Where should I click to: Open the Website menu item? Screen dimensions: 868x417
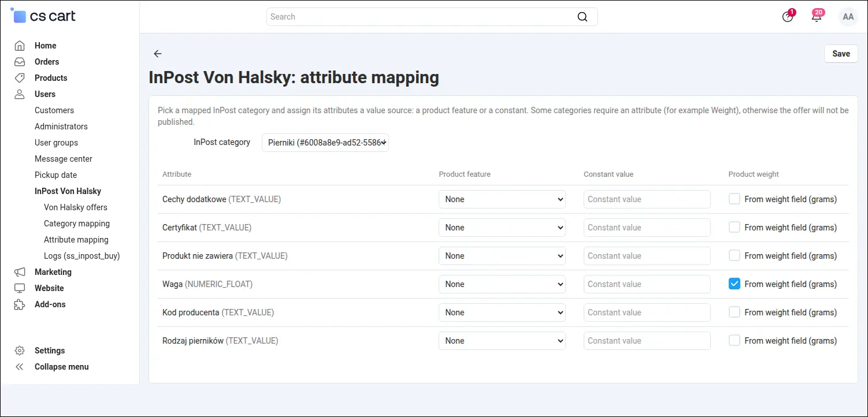click(x=49, y=288)
